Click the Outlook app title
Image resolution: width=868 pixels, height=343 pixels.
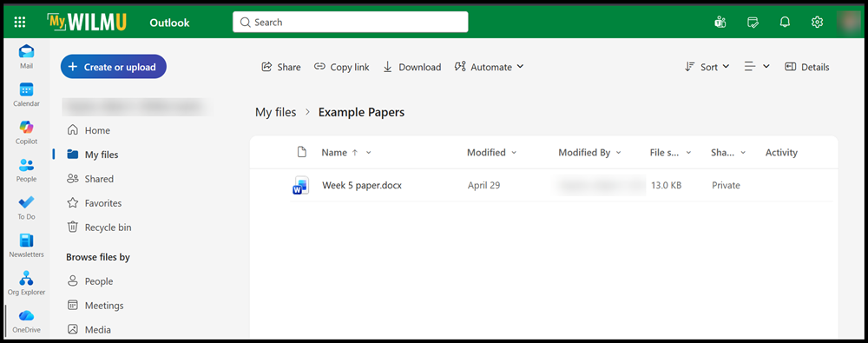coord(169,23)
